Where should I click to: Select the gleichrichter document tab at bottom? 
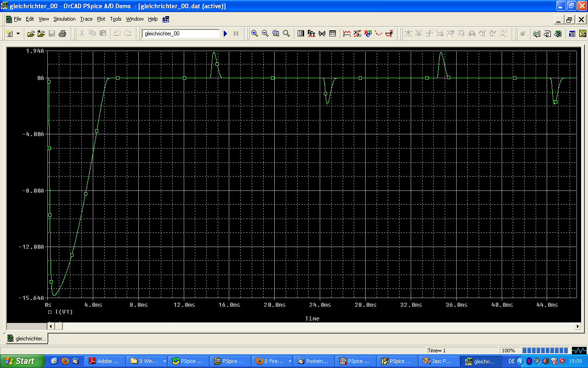(27, 339)
